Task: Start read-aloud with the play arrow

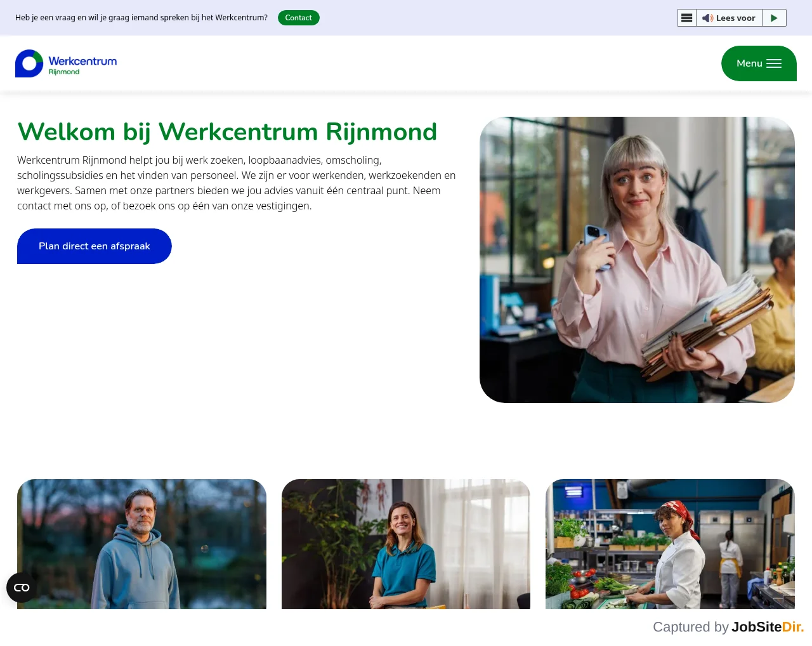Action: click(x=774, y=18)
